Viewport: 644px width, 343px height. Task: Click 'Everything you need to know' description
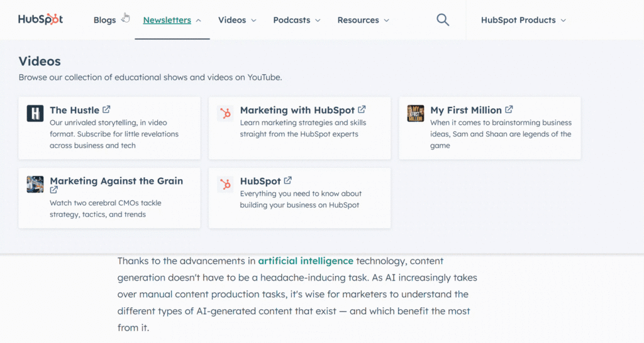(x=301, y=199)
